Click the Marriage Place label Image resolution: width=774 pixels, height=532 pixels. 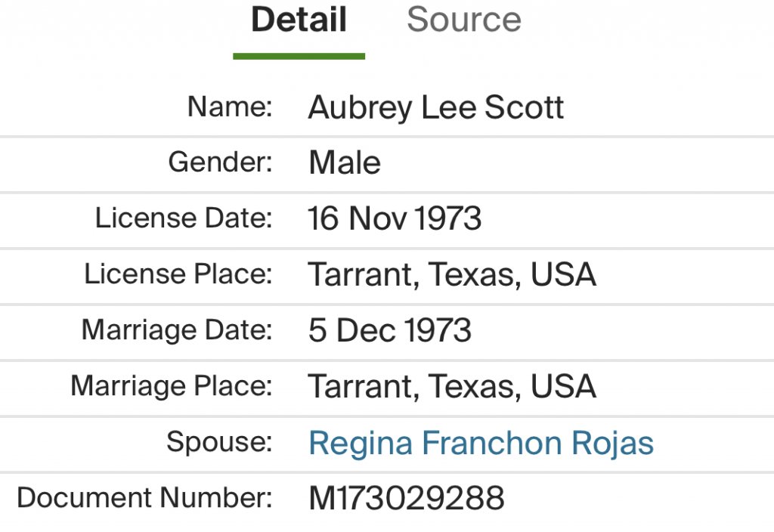point(171,386)
